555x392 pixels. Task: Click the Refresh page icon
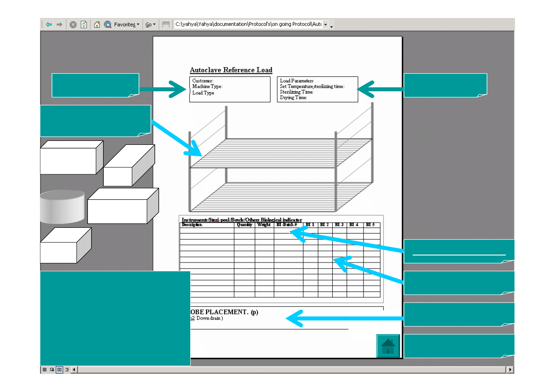click(83, 25)
